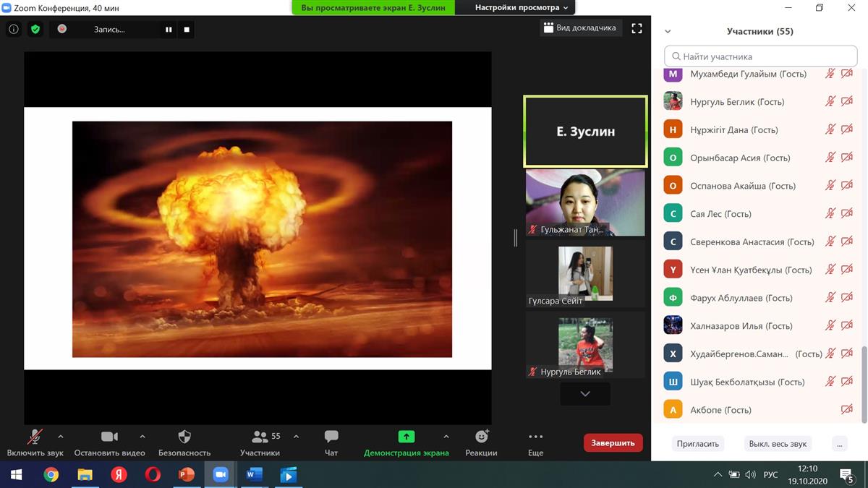Click Пригласить to invite participants

point(697,443)
